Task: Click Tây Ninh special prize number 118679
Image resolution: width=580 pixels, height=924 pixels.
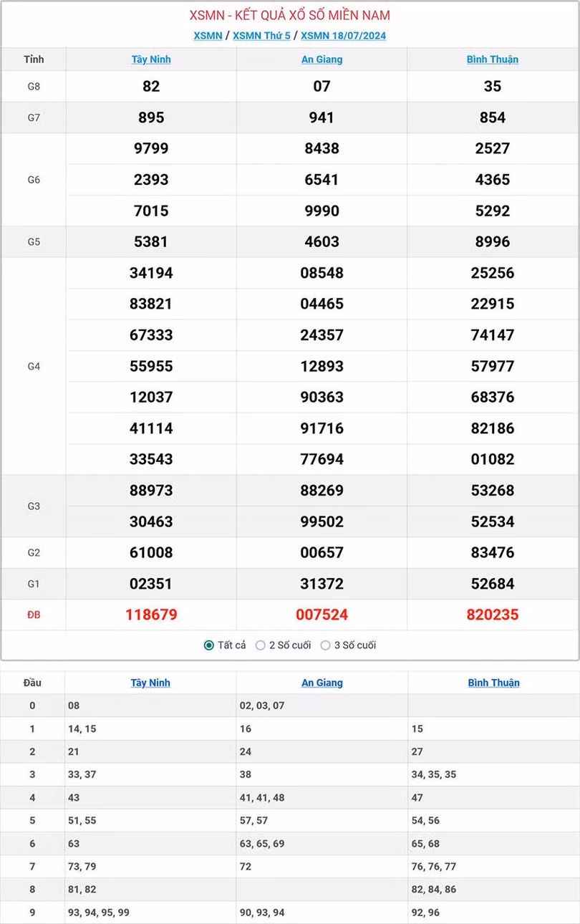Action: [151, 615]
